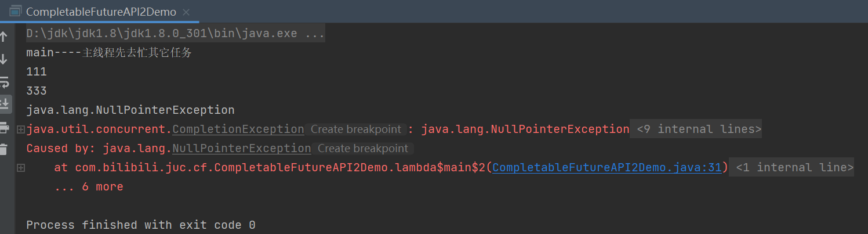Click the 'Process finished with exit code 0' line
The width and height of the screenshot is (868, 234).
click(141, 225)
